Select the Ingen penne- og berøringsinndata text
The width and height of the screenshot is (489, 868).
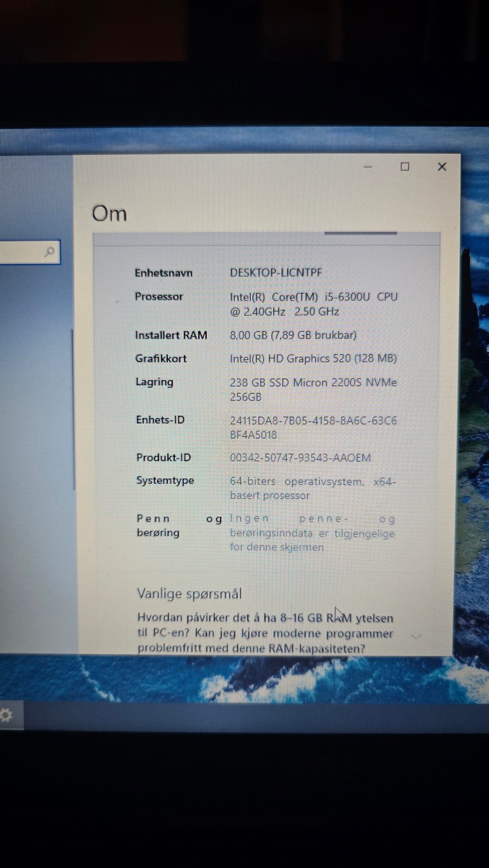click(312, 533)
